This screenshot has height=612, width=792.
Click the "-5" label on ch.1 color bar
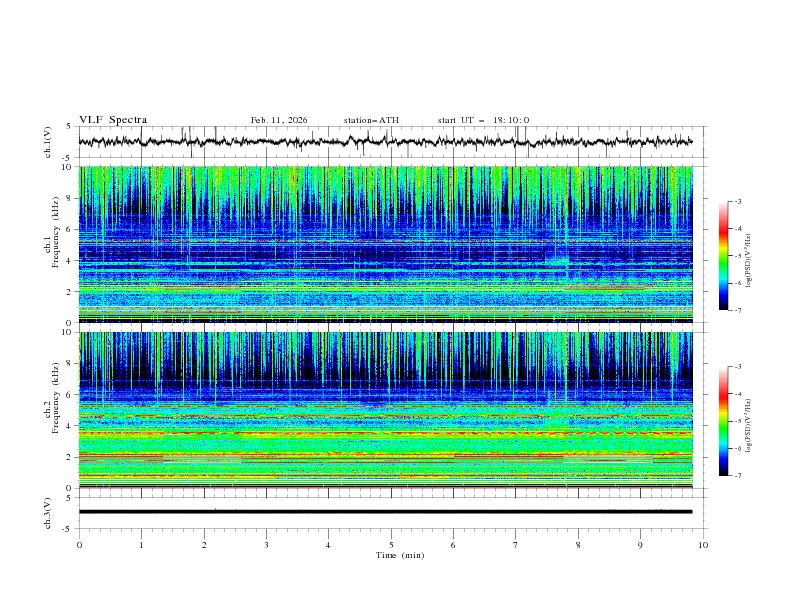coord(738,256)
